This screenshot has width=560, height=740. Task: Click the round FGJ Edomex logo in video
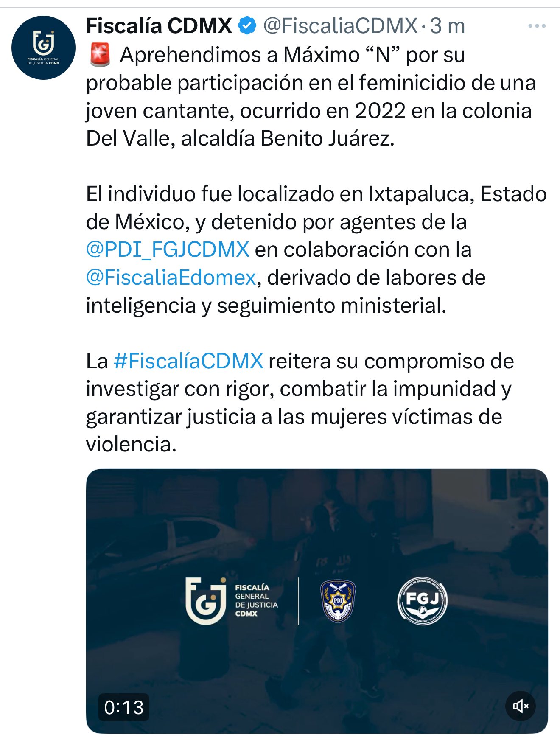422,602
